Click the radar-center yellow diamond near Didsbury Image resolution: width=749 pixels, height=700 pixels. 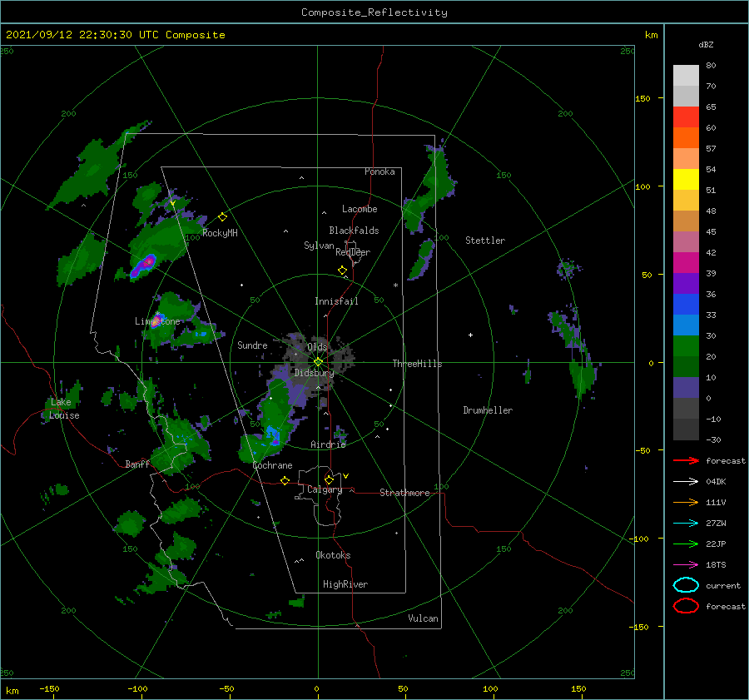click(318, 362)
